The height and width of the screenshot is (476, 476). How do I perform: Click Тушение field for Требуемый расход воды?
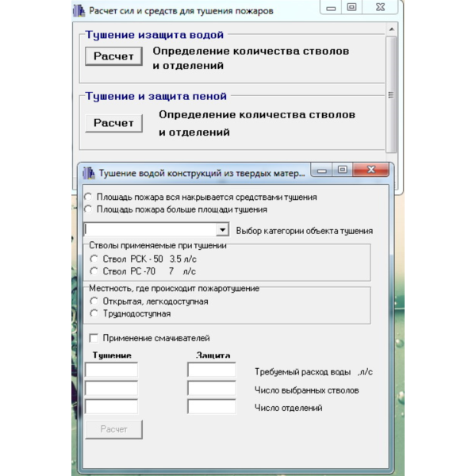(111, 370)
